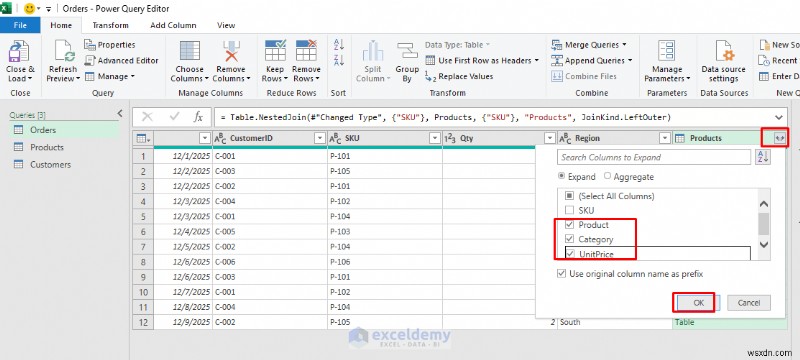The image size is (800, 360).
Task: Click the Recent sources button on the ribbon
Action: [x=779, y=60]
